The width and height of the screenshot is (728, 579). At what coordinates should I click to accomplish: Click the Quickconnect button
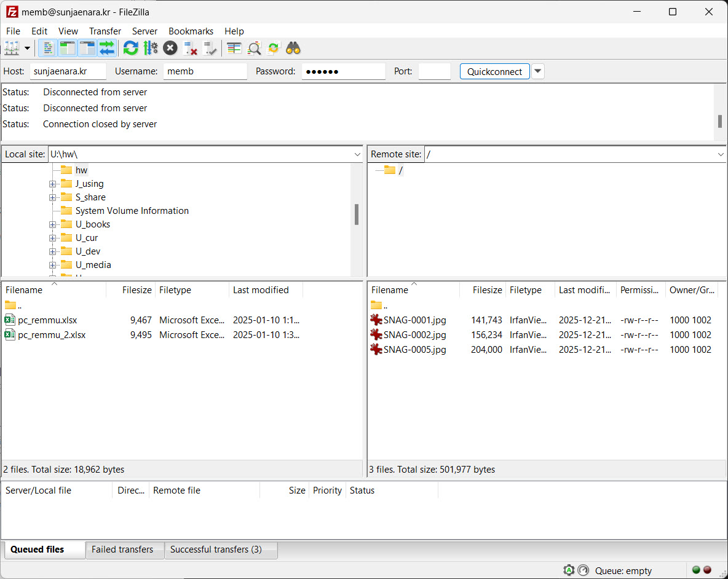(x=494, y=71)
